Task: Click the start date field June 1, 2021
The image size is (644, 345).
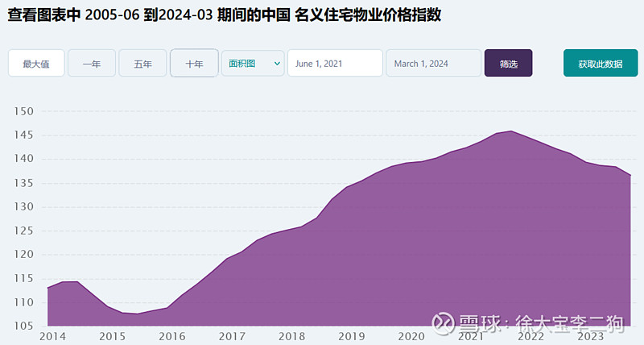Action: click(x=335, y=64)
